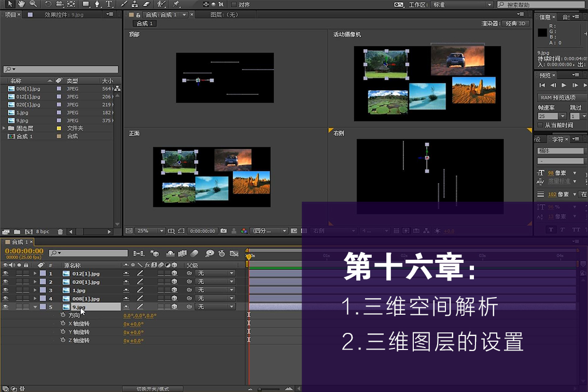This screenshot has height=392, width=588.
Task: Select the Selection arrow tool
Action: (9, 4)
